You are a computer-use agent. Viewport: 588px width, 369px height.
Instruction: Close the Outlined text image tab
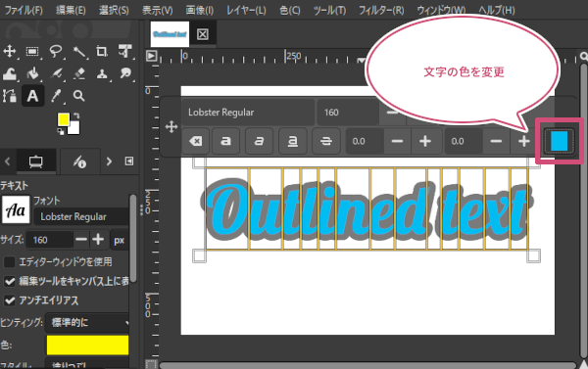pos(203,34)
